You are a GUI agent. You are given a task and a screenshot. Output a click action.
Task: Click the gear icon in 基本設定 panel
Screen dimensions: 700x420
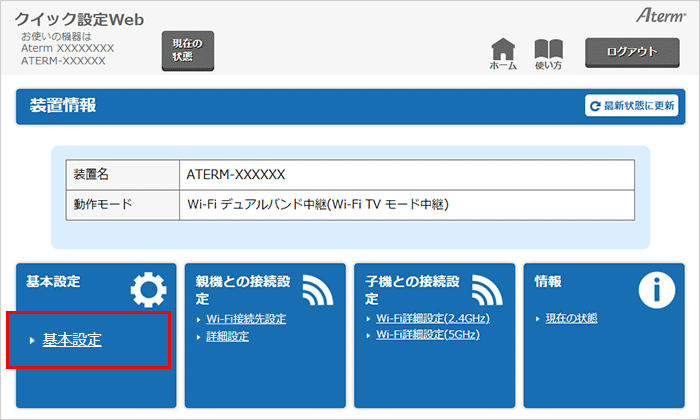coord(149,290)
